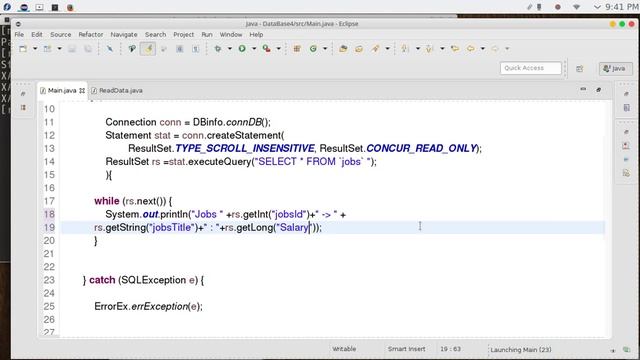Click the Search flashlight toolbar icon
Screen dimensions: 640x360
pos(375,49)
